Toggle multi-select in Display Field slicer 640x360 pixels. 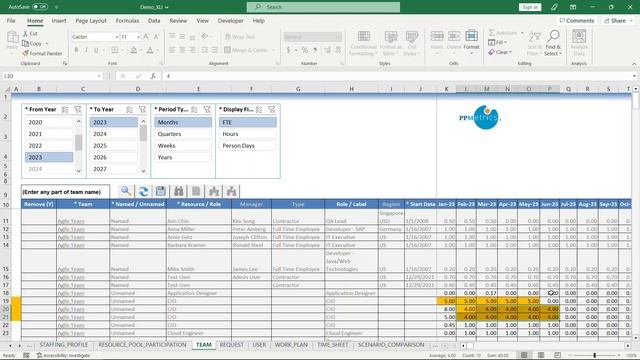(x=259, y=109)
